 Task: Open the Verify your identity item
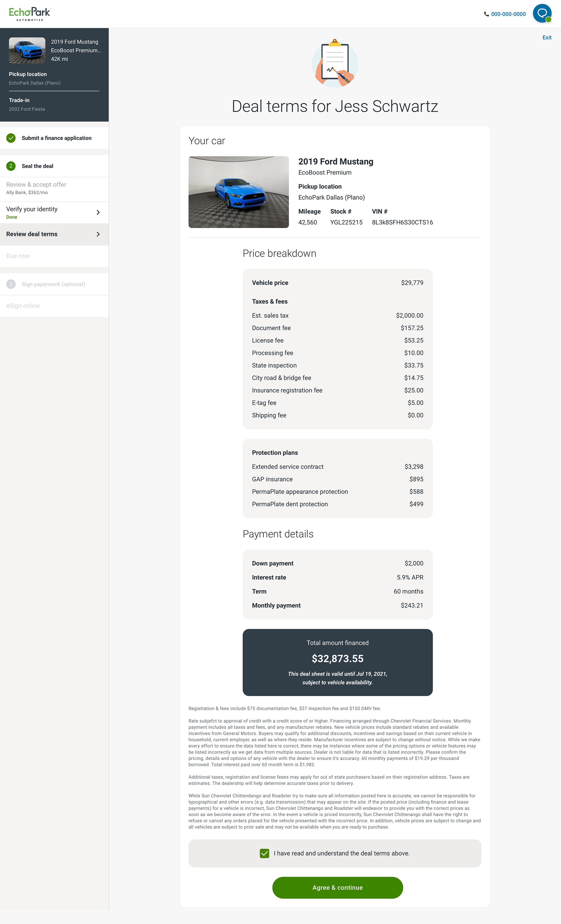pyautogui.click(x=54, y=213)
